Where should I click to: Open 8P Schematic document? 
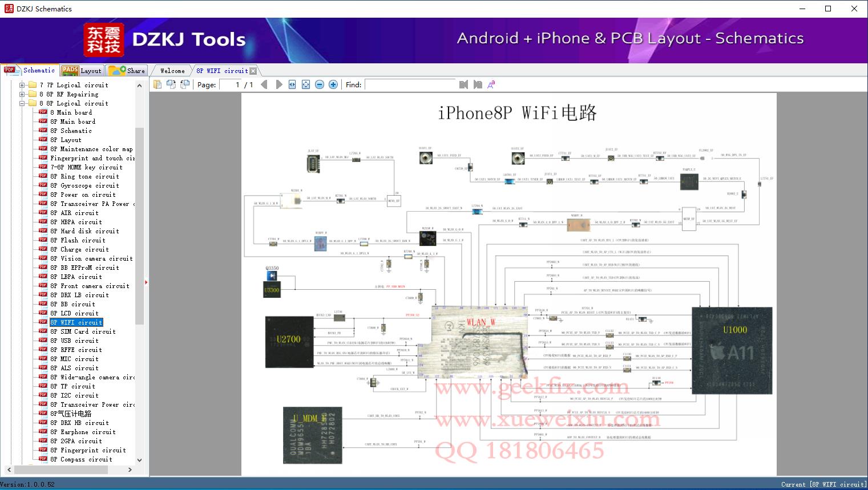[71, 131]
